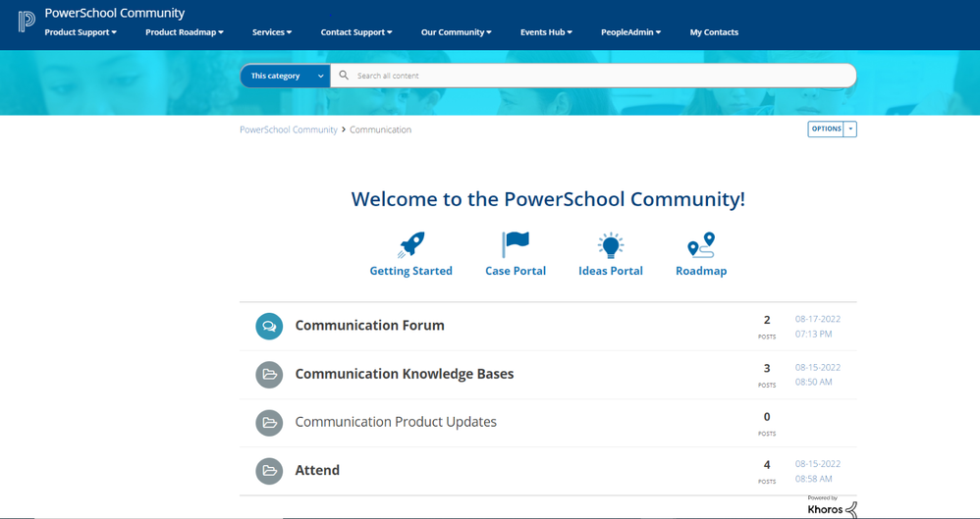The height and width of the screenshot is (519, 980).
Task: Click the Khoros logo in footer
Action: [831, 508]
